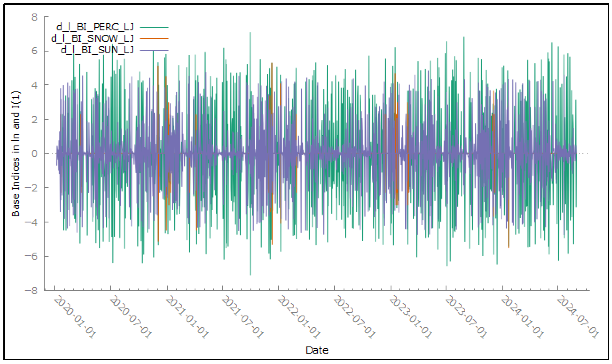Select the orange SNOW legend line sample
The image size is (612, 364).
(154, 39)
